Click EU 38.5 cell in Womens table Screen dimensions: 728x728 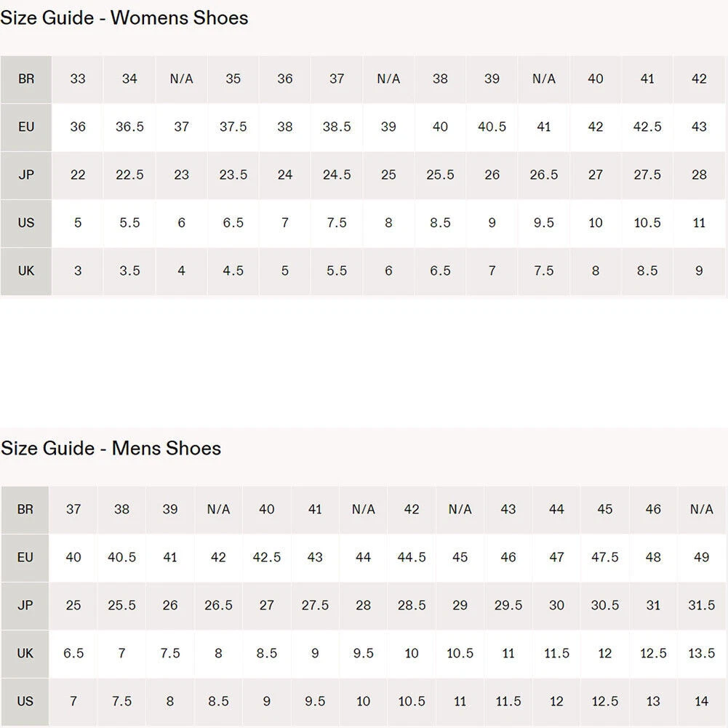(x=337, y=127)
